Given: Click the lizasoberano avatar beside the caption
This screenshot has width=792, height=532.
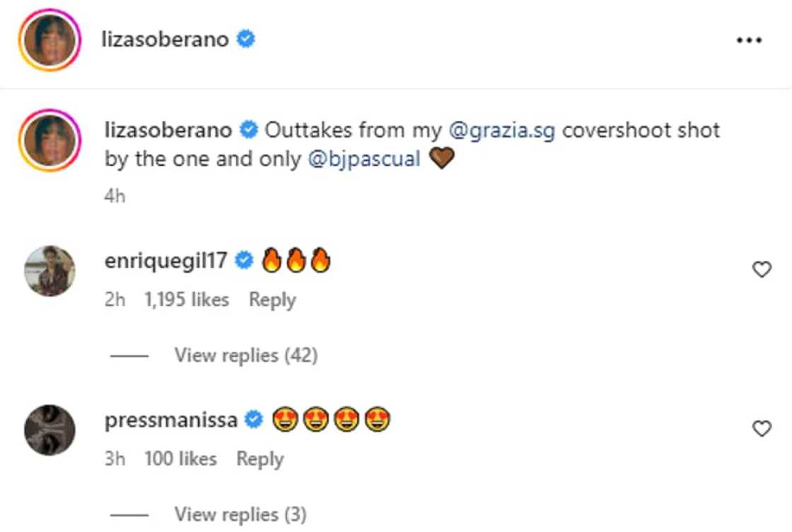Looking at the screenshot, I should pyautogui.click(x=49, y=139).
